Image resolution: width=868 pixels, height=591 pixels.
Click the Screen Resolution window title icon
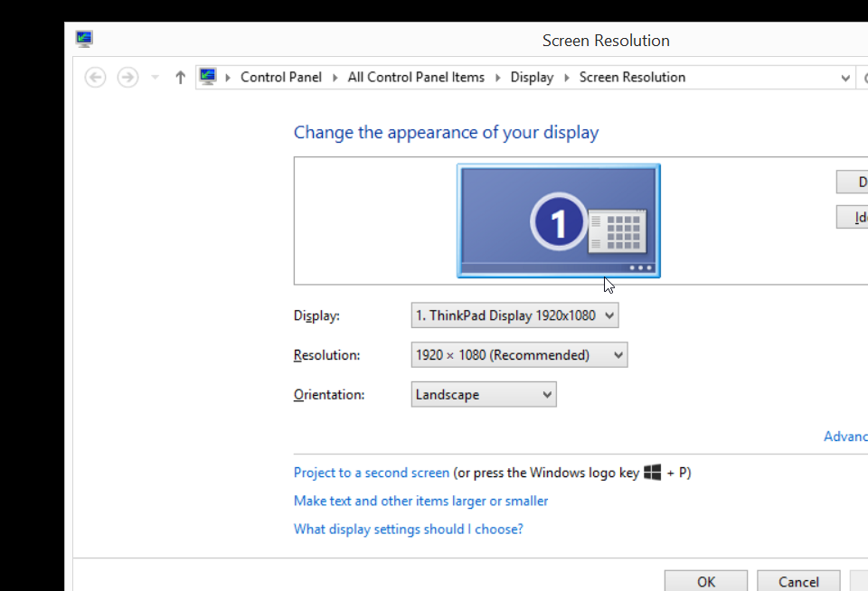(84, 39)
